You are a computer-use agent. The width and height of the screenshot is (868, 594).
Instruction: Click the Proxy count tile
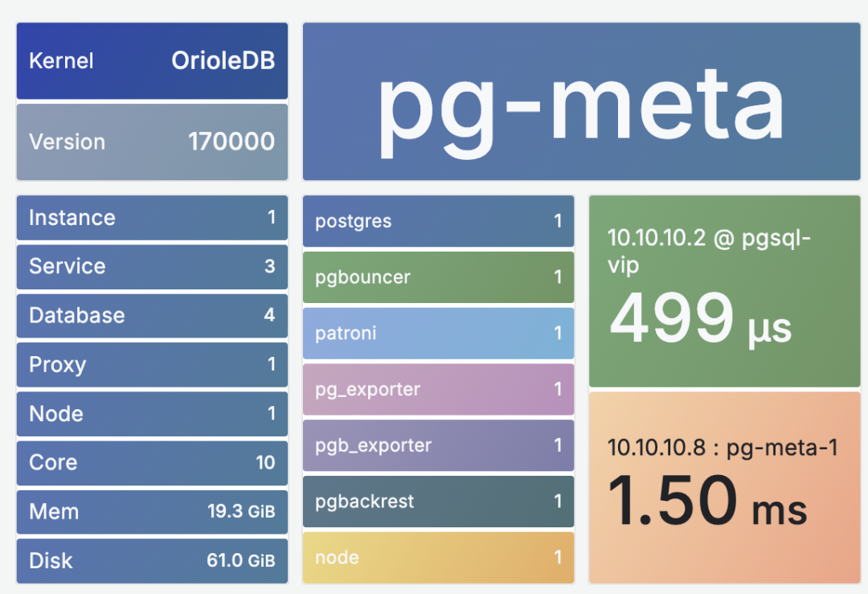click(x=152, y=365)
